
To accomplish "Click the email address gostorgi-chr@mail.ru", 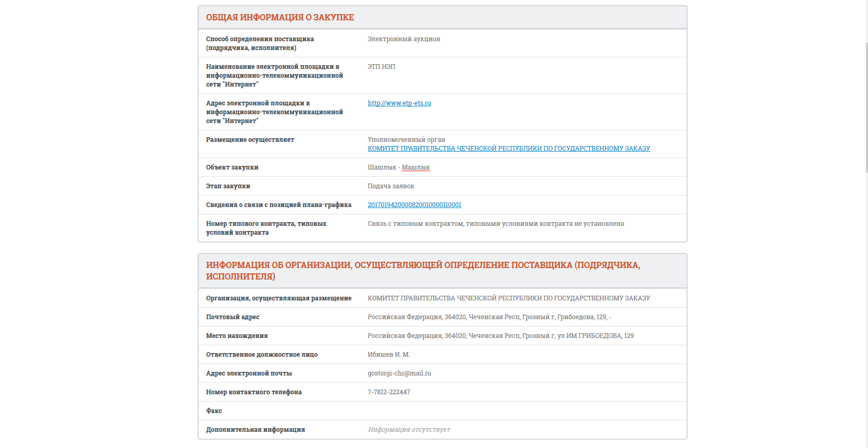I will click(x=399, y=373).
